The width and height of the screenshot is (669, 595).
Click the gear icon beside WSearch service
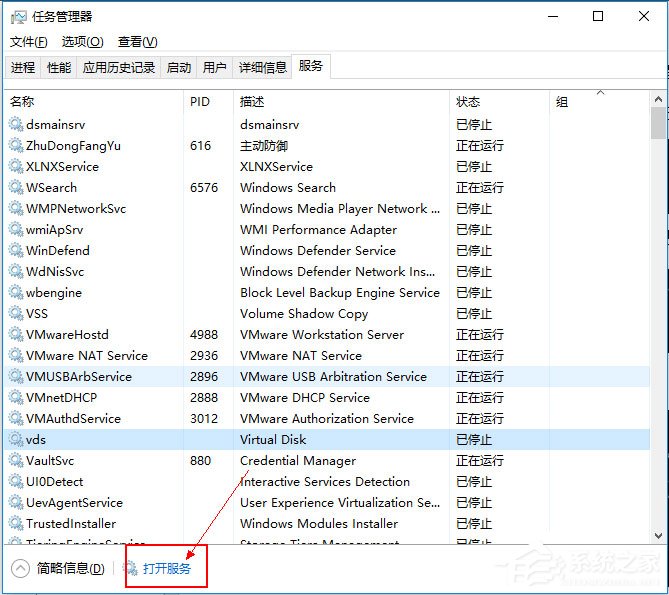pos(16,188)
